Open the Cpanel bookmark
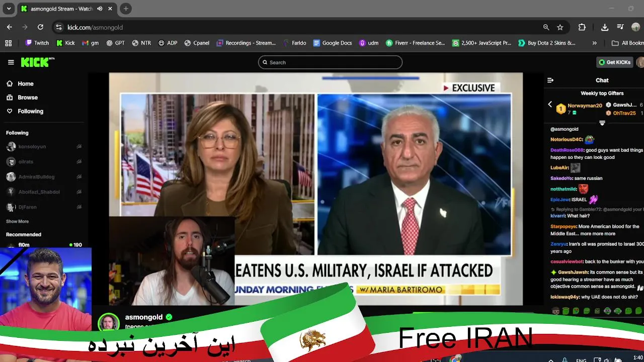 [197, 43]
